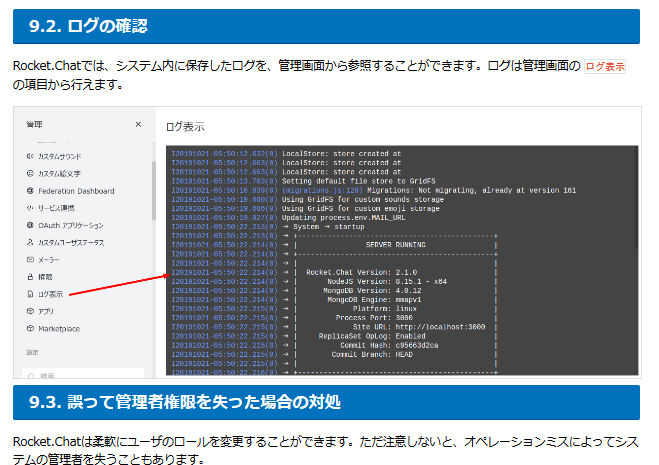
Task: Click the 'Setting default file store to GridFS' line
Action: [358, 181]
